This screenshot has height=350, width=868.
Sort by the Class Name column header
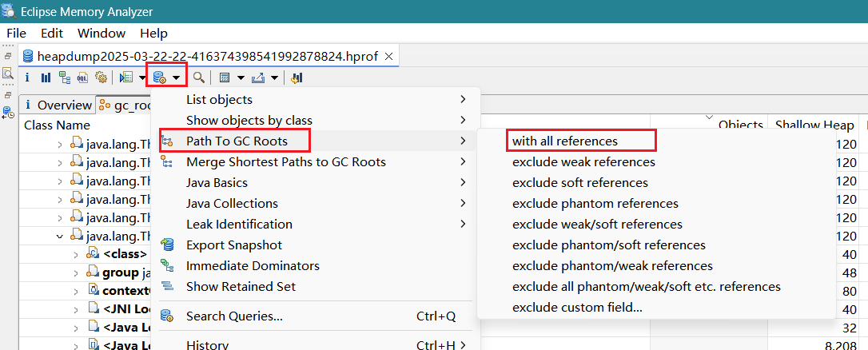pos(57,125)
